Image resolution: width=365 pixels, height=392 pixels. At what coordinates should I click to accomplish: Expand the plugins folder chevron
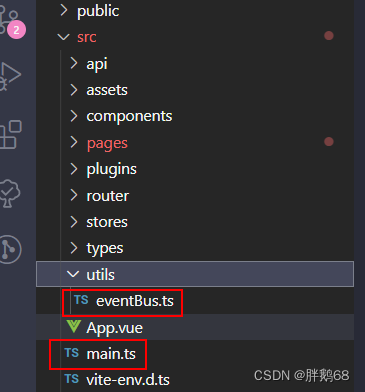pos(74,169)
